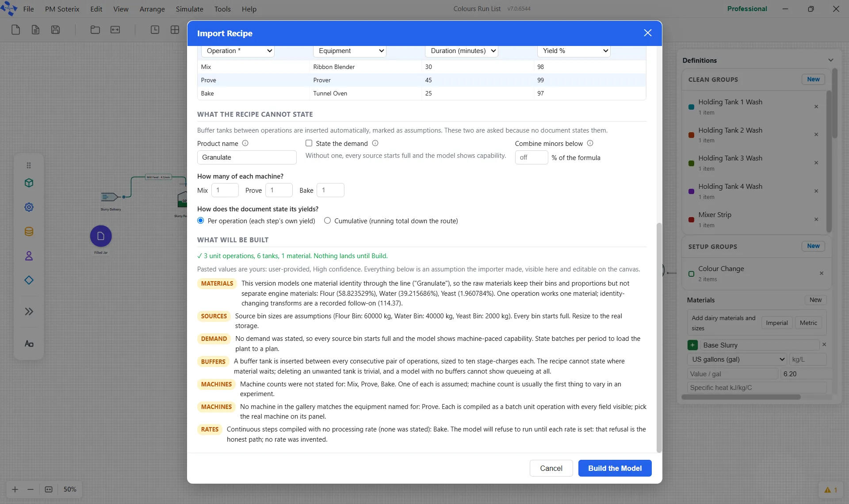The width and height of the screenshot is (849, 504).
Task: Remove the Mixer Strip clean group
Action: point(816,219)
